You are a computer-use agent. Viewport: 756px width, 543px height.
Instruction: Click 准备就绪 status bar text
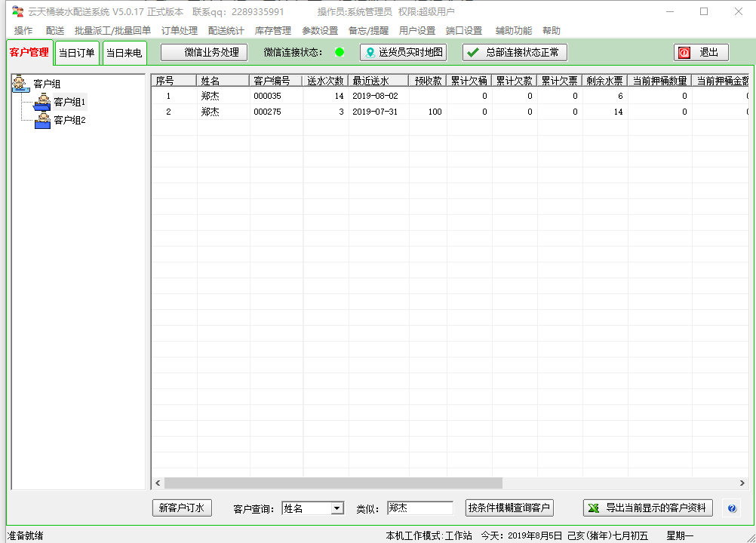(25, 535)
